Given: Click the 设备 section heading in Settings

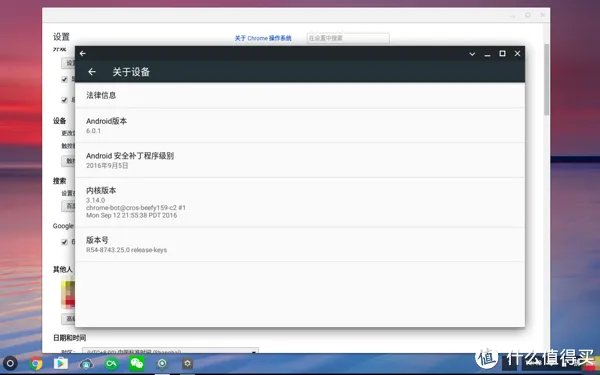Looking at the screenshot, I should [59, 121].
